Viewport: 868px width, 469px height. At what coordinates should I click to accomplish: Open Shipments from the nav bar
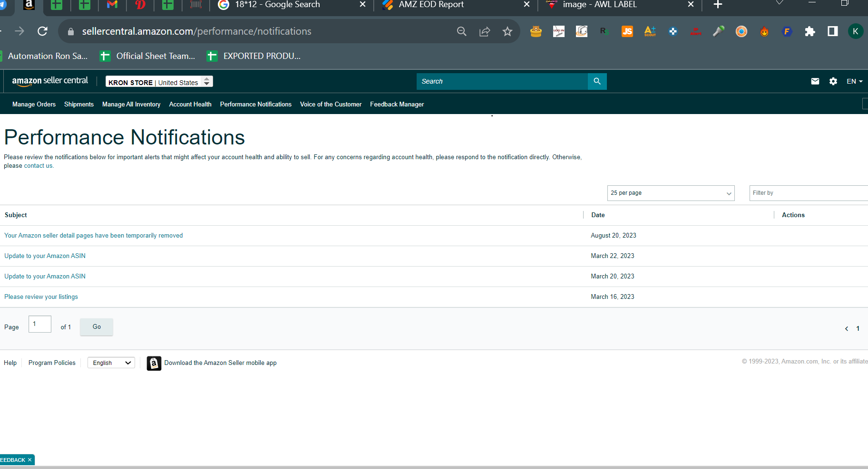79,105
